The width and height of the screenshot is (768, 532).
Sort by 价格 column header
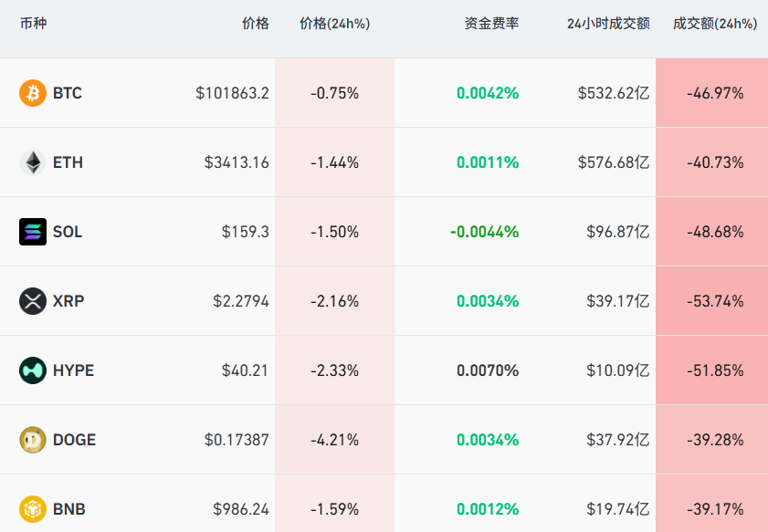pos(255,24)
